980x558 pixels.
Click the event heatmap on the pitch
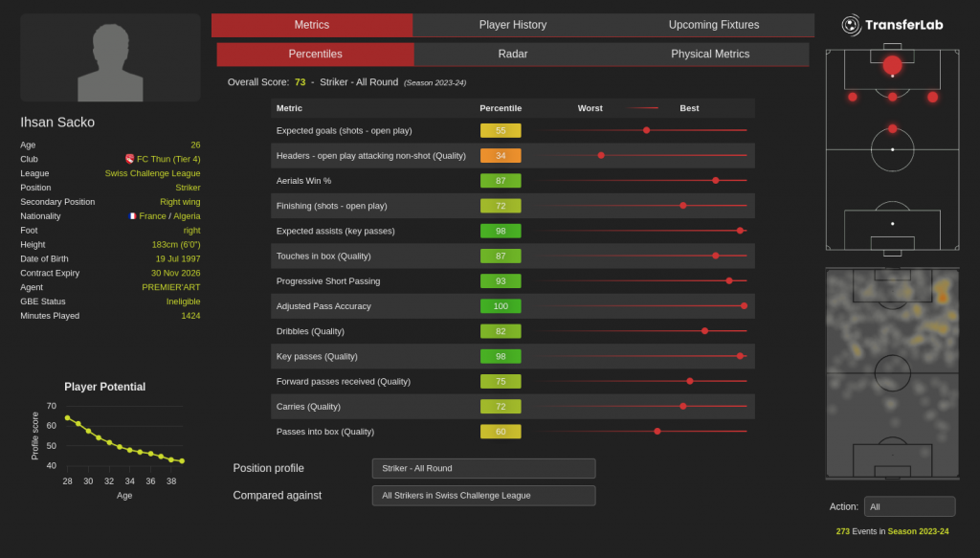coord(892,373)
